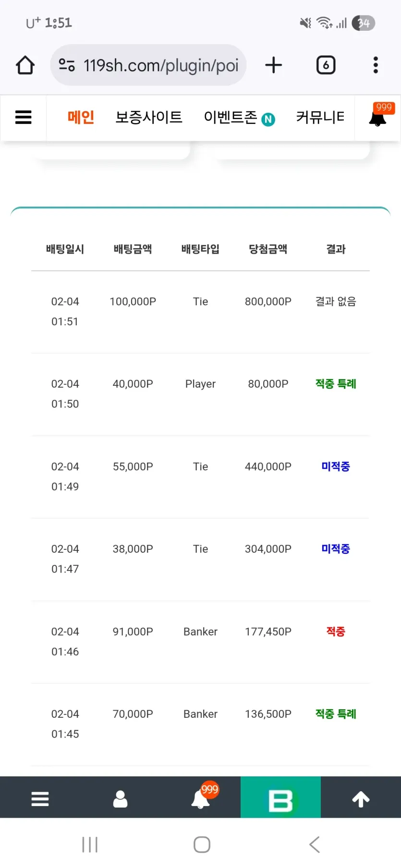Select the 01:51 Tie bet row
401x868 pixels.
pyautogui.click(x=201, y=311)
